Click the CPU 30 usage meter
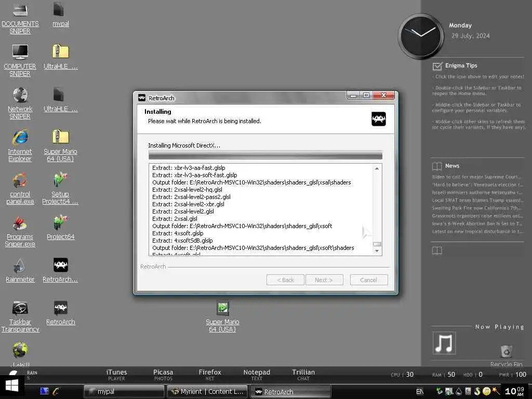This screenshot has width=532, height=399. point(402,375)
